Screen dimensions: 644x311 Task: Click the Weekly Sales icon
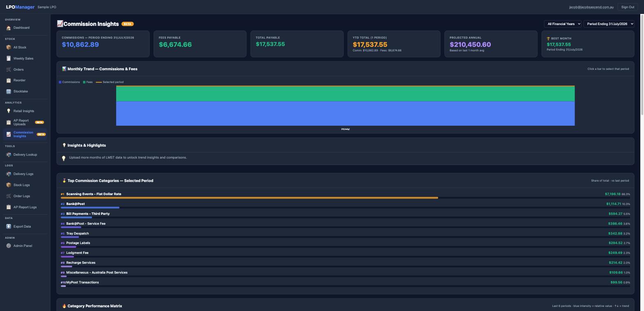point(9,58)
